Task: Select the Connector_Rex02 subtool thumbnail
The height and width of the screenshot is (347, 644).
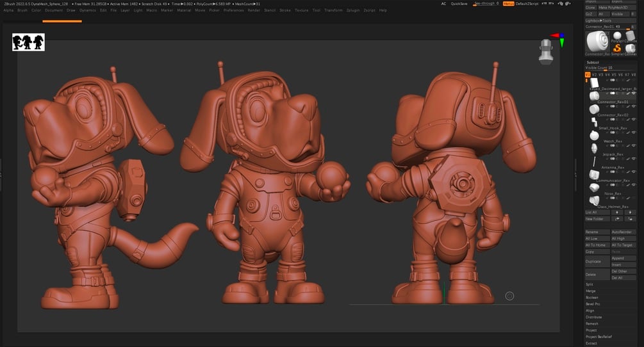Action: [594, 109]
